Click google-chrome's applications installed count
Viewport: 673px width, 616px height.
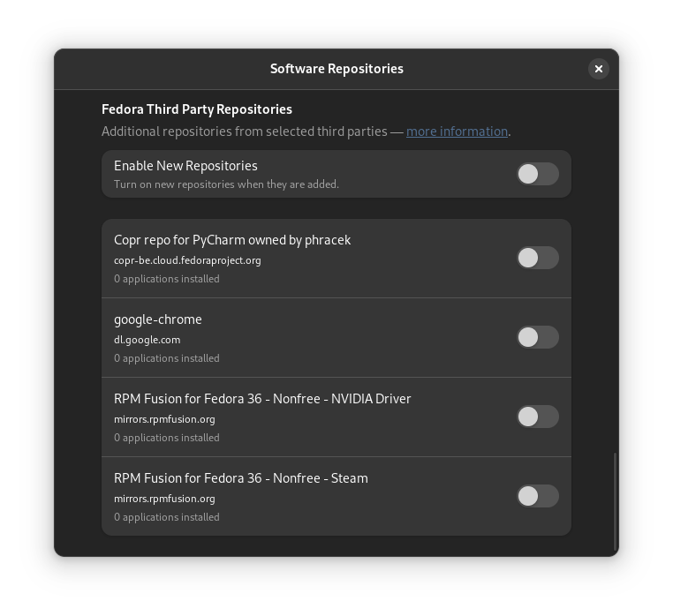[x=167, y=358]
